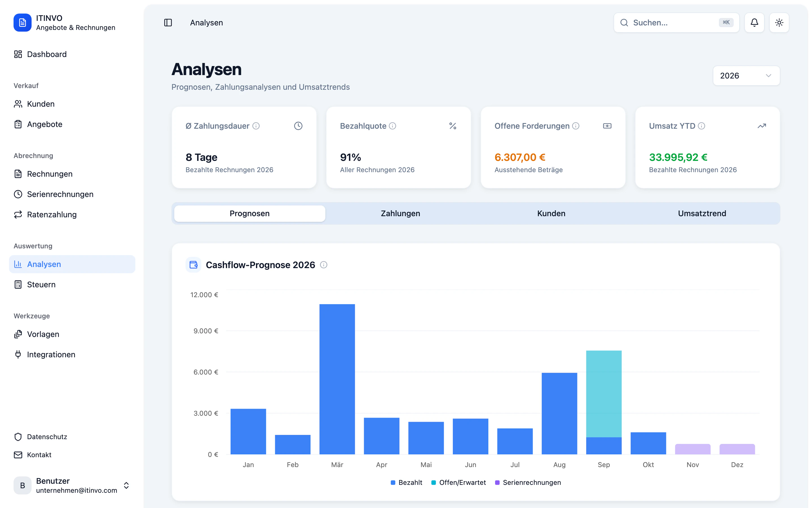The image size is (812, 508).
Task: Click info icon next to Ø Zahlungsdauer
Action: [x=256, y=126]
